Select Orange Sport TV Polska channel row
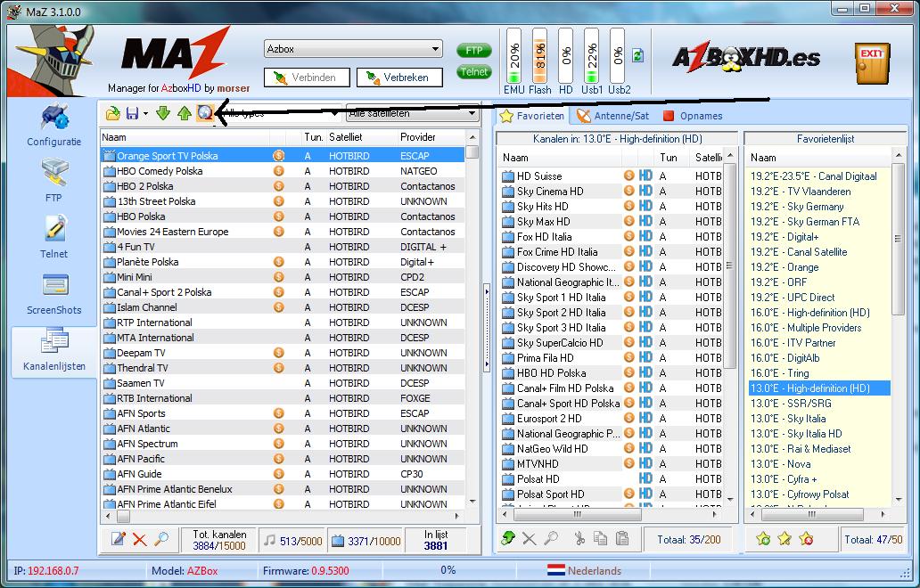Viewport: 920px width, 588px height. [x=283, y=156]
